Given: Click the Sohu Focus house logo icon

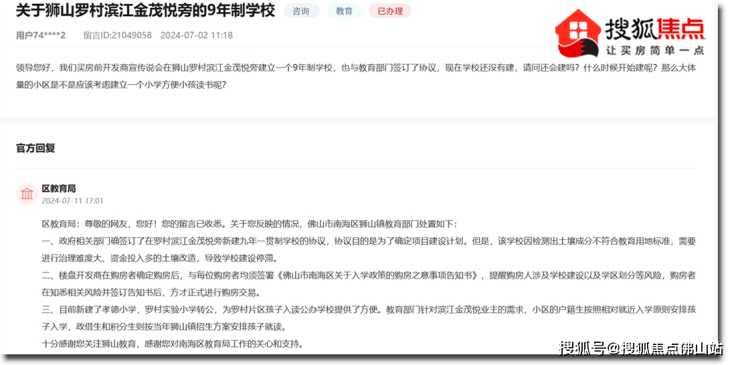Looking at the screenshot, I should tap(578, 33).
